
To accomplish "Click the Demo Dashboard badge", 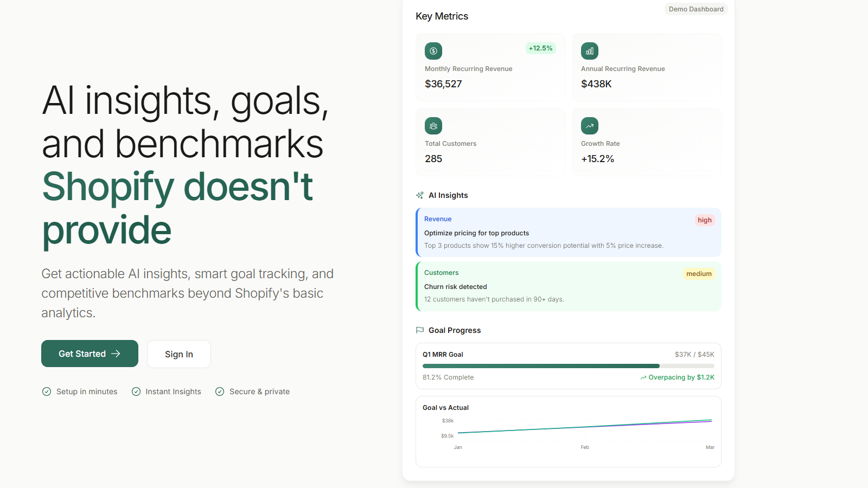I will click(x=695, y=9).
